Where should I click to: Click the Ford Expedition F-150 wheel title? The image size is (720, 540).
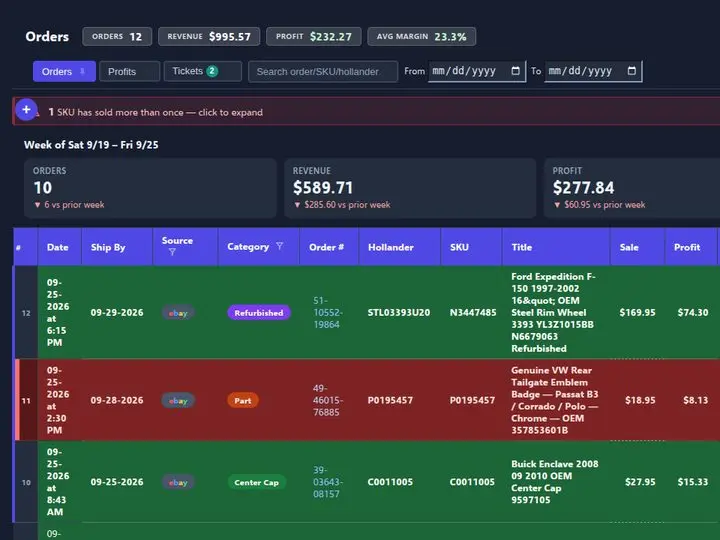[x=553, y=313]
